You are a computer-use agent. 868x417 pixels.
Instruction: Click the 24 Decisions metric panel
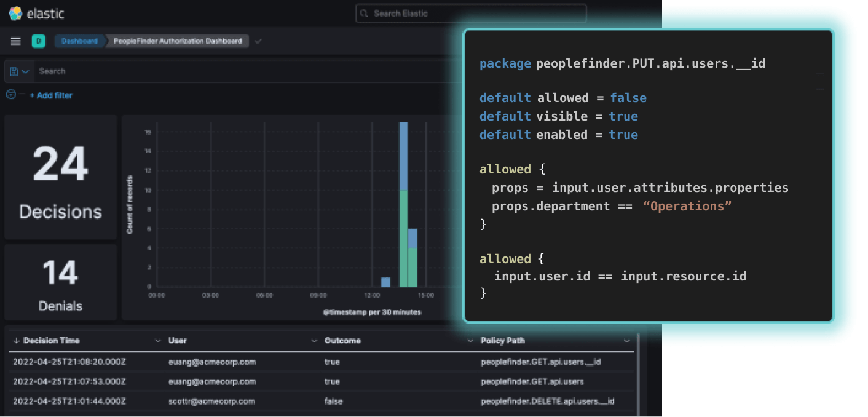coord(60,177)
